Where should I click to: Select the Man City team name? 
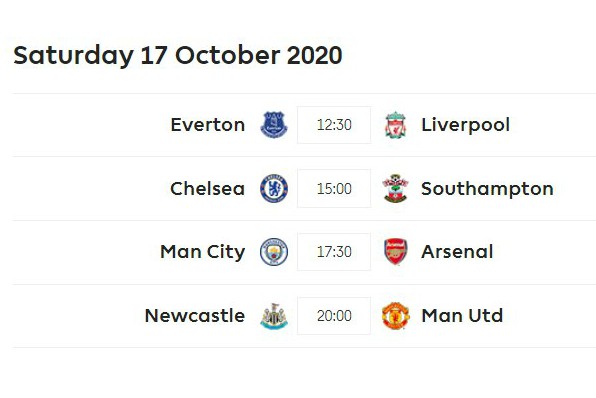(x=203, y=252)
